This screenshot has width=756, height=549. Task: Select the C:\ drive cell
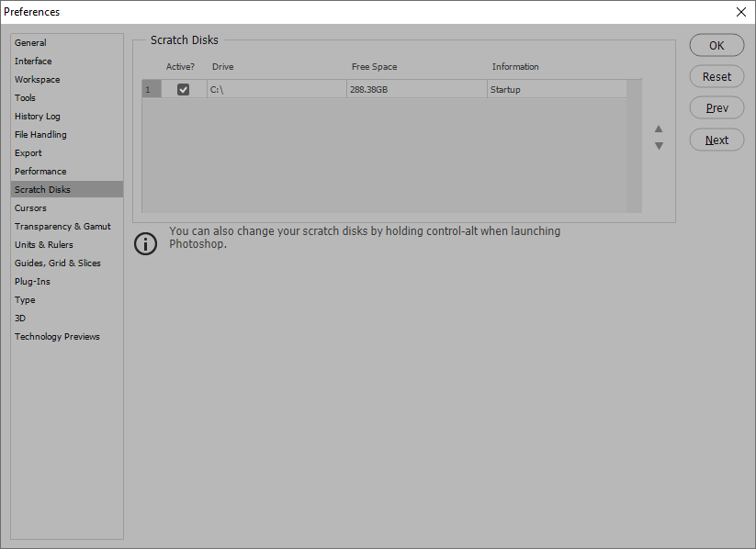(276, 89)
